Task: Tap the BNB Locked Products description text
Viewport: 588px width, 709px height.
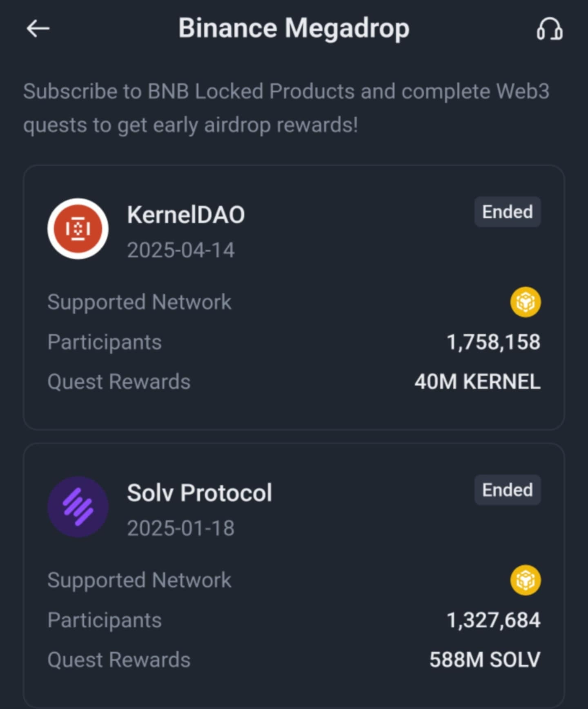Action: pyautogui.click(x=286, y=108)
